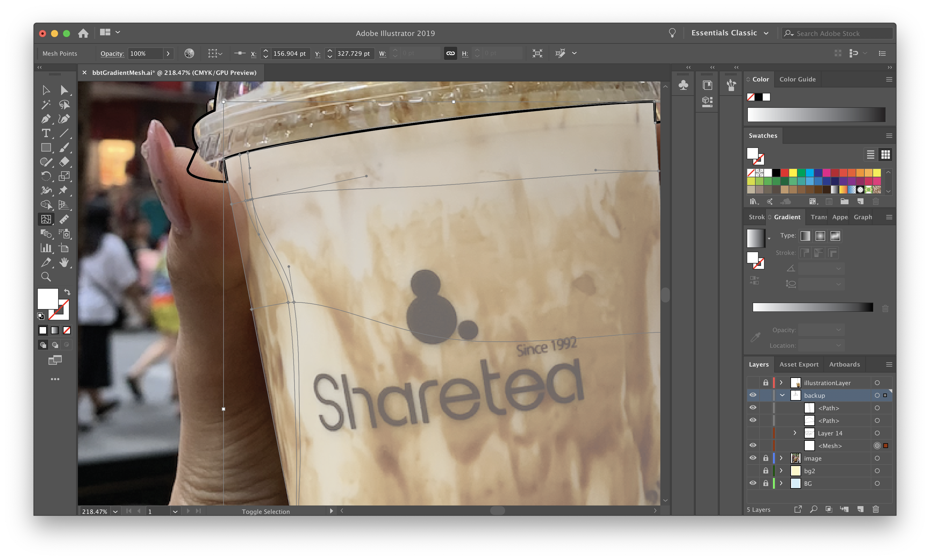Pick the black swatch in Swatches

[x=776, y=172]
